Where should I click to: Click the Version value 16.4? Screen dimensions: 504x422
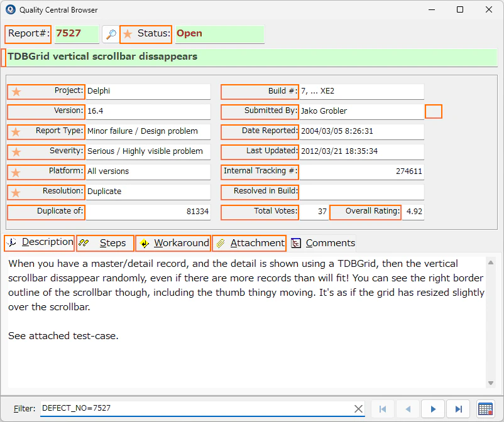148,111
